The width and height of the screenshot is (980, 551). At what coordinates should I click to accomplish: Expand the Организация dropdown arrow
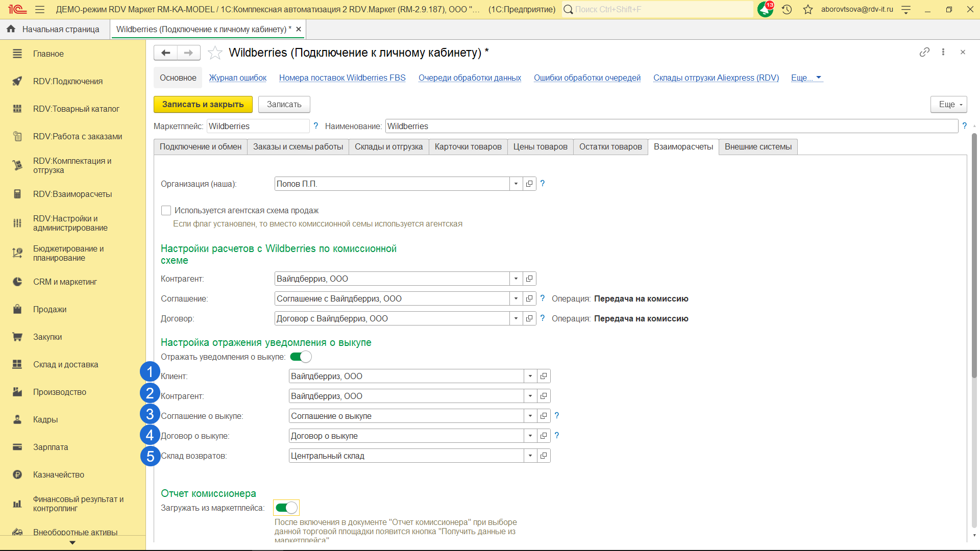click(x=516, y=184)
